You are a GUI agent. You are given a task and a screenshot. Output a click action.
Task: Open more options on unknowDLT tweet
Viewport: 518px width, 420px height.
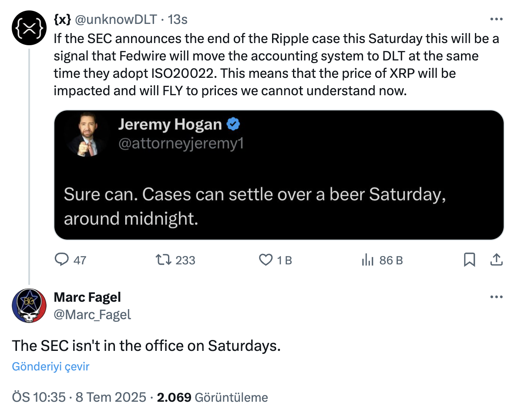pos(497,20)
